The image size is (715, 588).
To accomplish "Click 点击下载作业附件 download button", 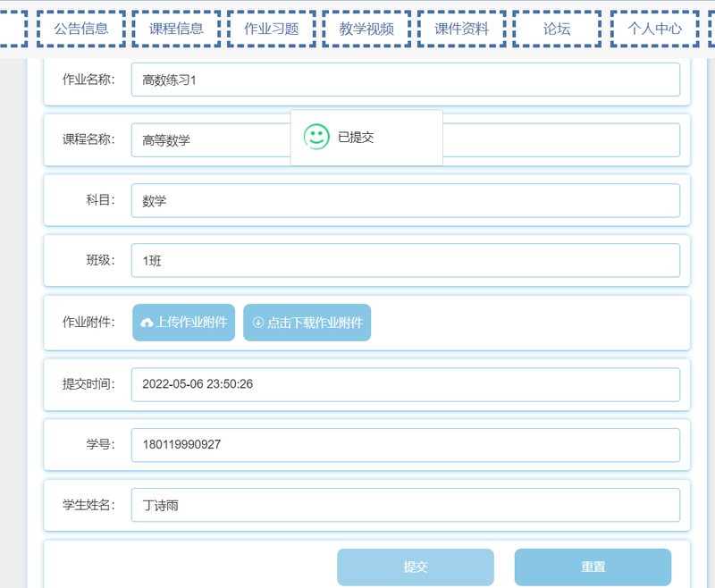I will (x=307, y=323).
